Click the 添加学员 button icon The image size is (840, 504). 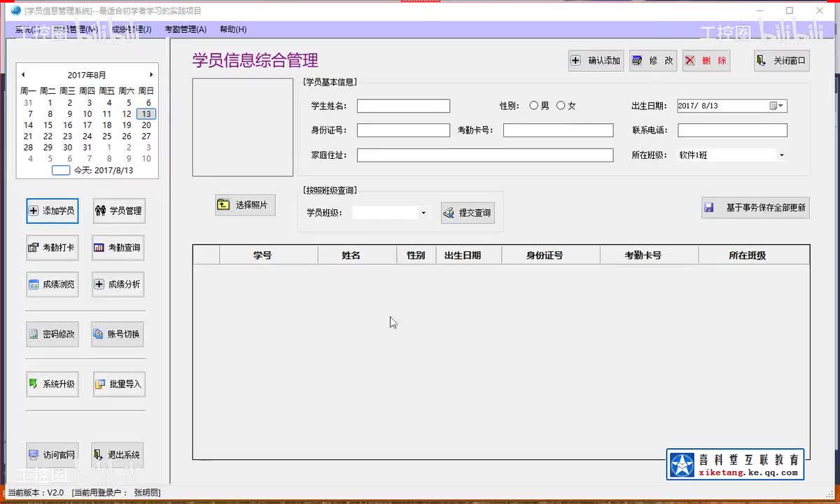coord(34,211)
